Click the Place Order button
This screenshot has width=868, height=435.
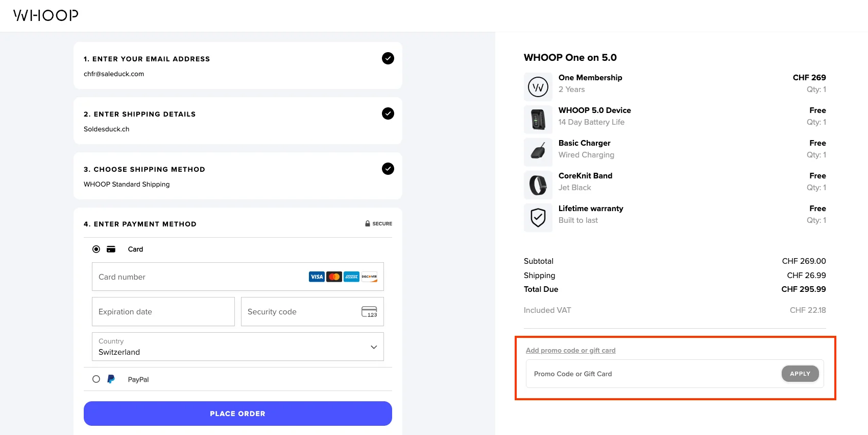point(237,413)
